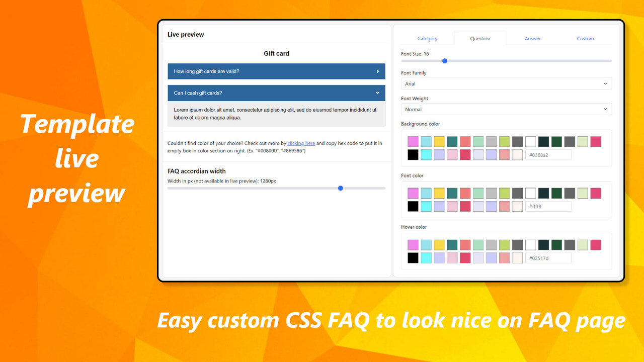Collapse the 'Can I cash gift cards?' FAQ item
The image size is (644, 362).
276,93
